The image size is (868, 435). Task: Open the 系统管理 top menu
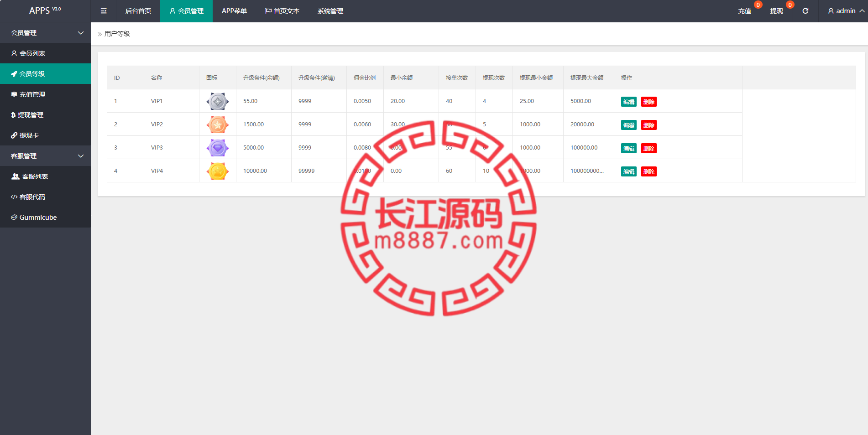[x=330, y=11]
